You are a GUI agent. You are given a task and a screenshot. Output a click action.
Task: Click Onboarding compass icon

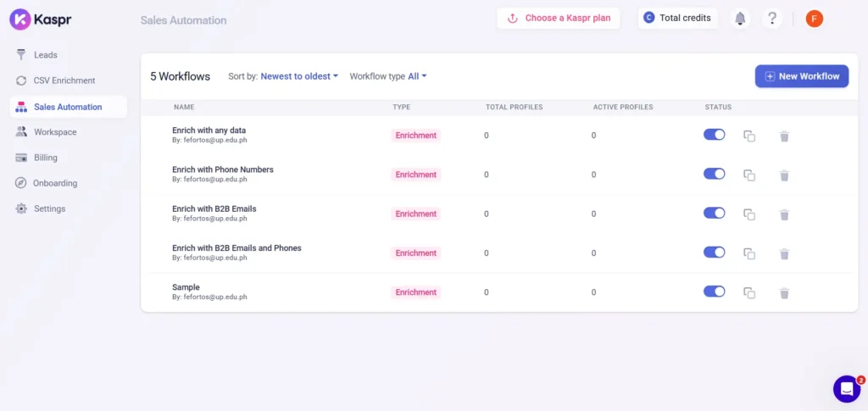[x=20, y=183]
